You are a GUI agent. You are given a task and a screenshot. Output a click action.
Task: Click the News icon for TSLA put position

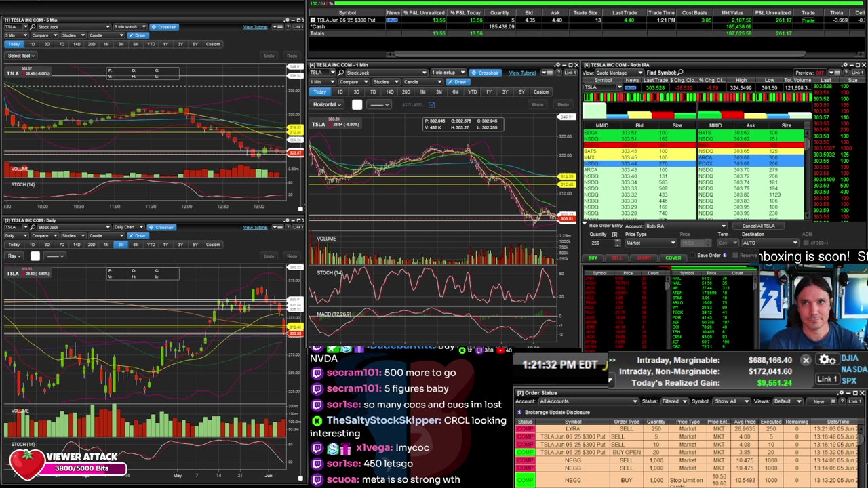coord(392,20)
